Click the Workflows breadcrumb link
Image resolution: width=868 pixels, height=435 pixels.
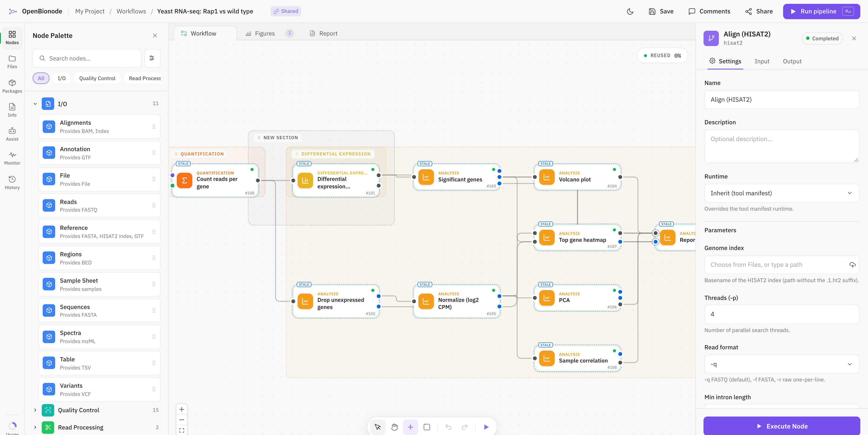click(x=131, y=12)
